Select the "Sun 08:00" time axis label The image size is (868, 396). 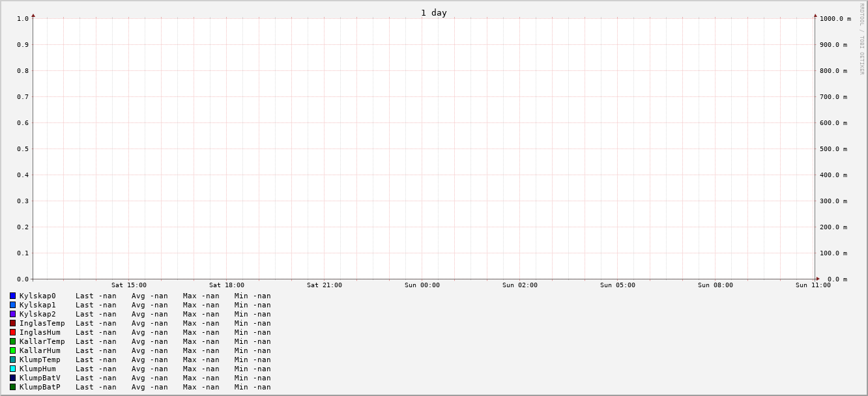coord(715,285)
